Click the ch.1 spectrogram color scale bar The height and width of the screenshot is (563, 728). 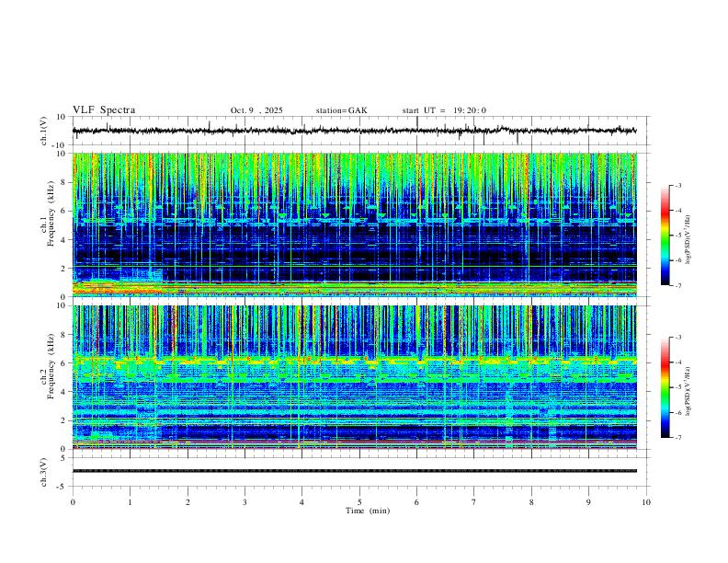pos(665,235)
